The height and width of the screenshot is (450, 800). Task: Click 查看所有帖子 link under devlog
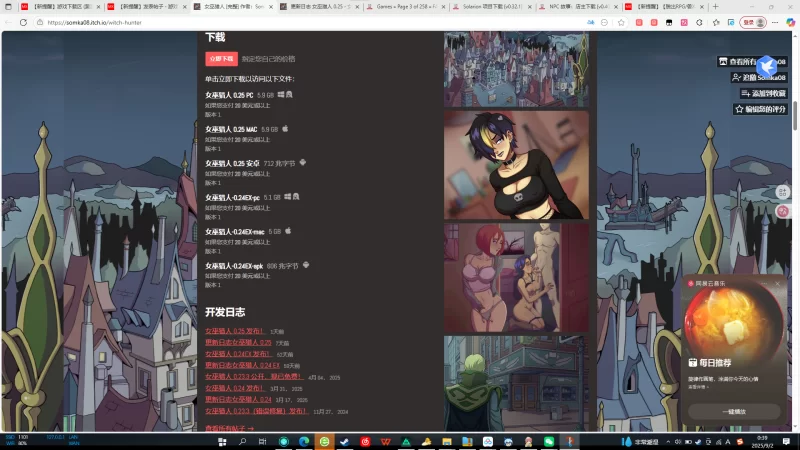[229, 428]
